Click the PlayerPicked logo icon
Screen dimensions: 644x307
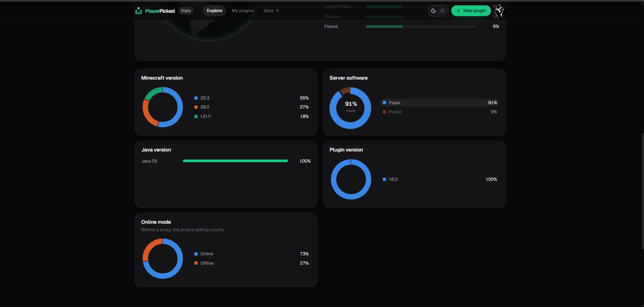138,11
